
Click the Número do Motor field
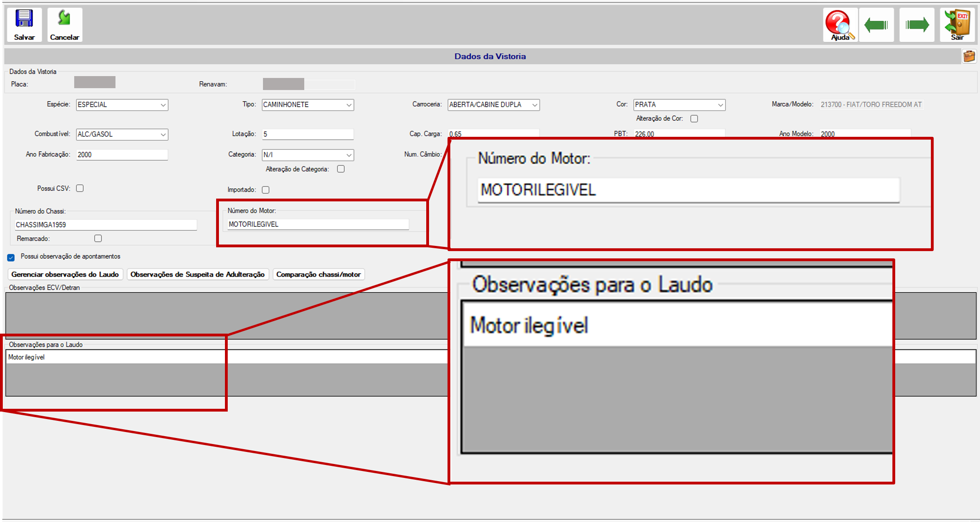tap(318, 224)
